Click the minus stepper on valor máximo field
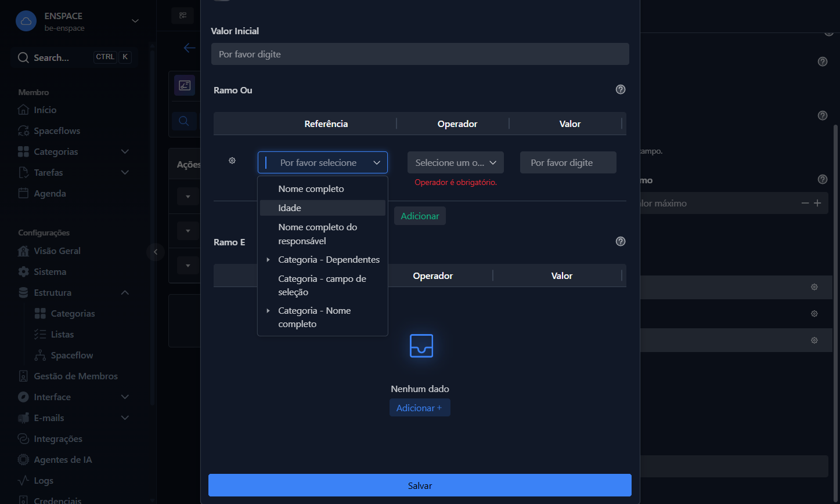 pyautogui.click(x=805, y=203)
